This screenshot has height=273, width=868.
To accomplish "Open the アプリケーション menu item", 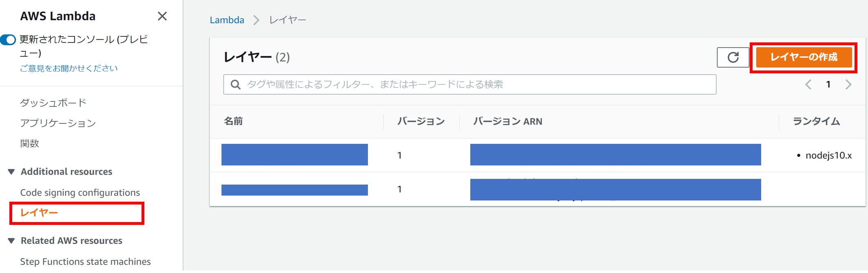I will point(58,123).
